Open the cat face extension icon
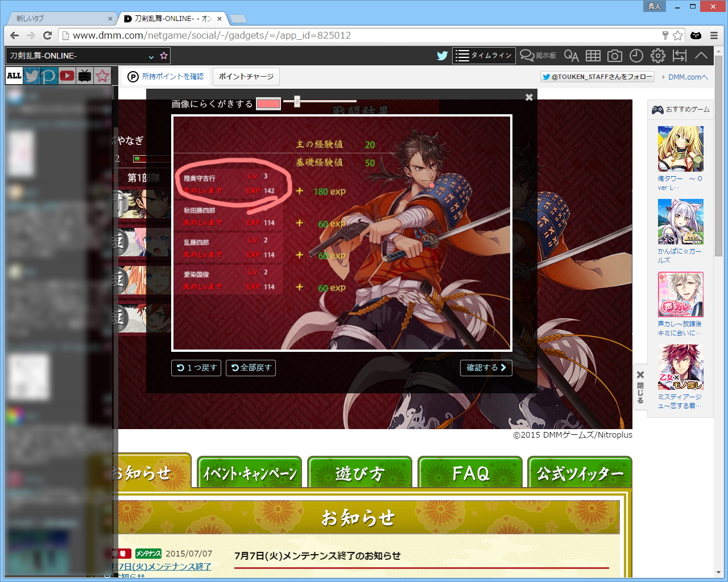728x582 pixels. pos(696,35)
